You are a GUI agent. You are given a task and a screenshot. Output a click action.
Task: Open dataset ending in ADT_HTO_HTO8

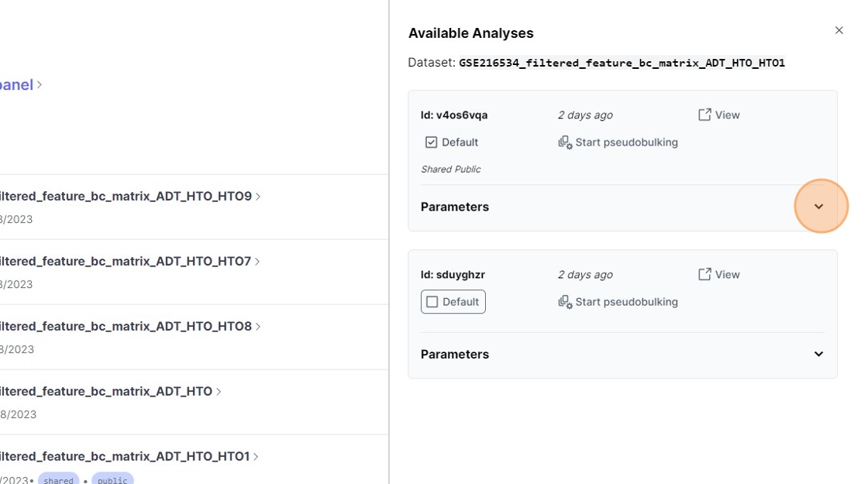[124, 327]
